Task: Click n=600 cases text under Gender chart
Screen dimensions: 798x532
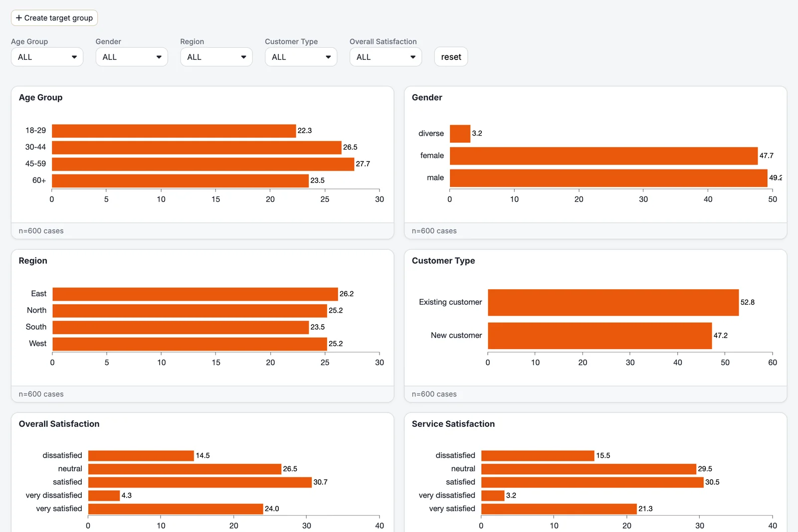Action: 434,231
